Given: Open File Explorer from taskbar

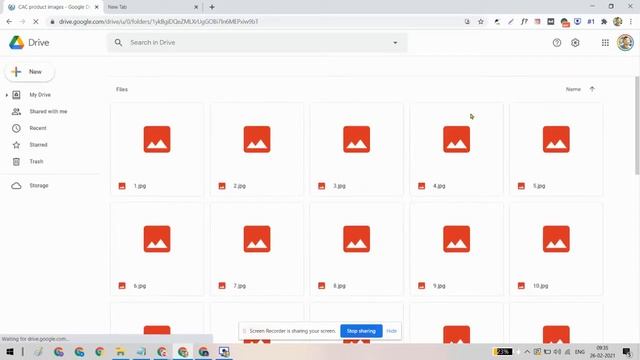Looking at the screenshot, I should [x=120, y=352].
